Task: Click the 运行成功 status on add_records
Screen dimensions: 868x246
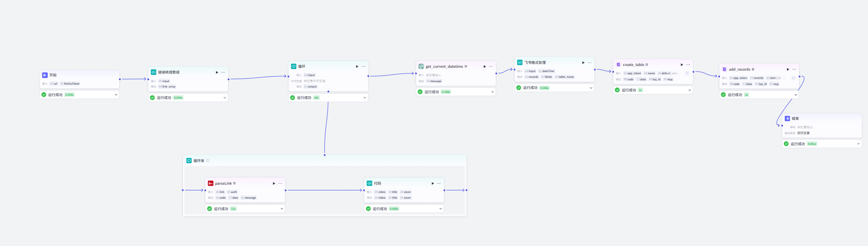Action: pyautogui.click(x=735, y=95)
